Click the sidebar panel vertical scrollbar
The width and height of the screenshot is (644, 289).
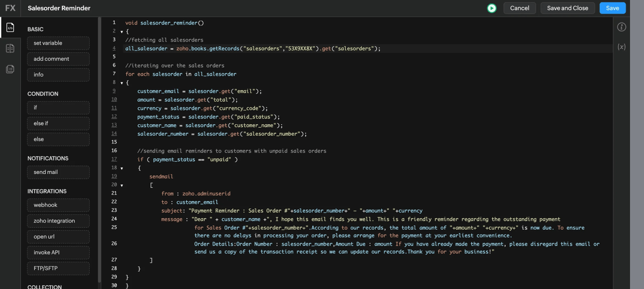tap(99, 149)
